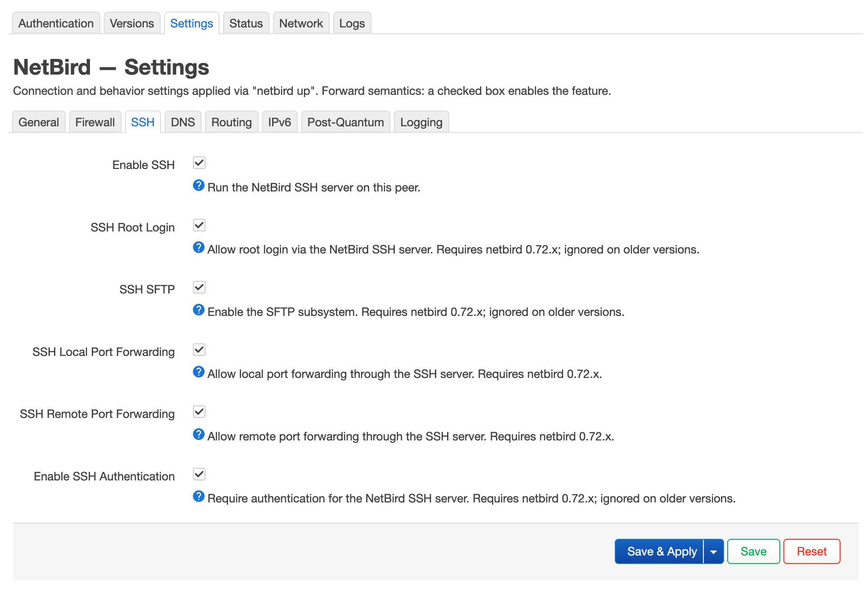Uncheck Enable SSH Authentication checkbox

[x=199, y=474]
